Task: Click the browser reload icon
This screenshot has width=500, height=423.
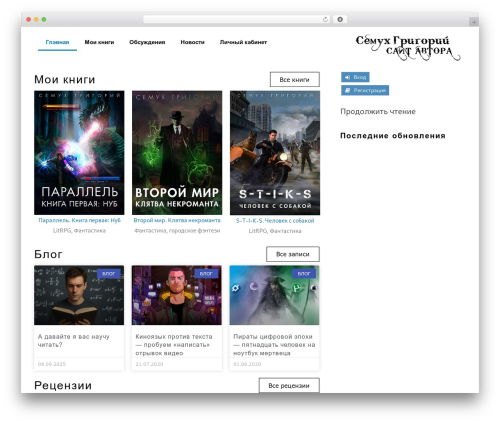Action: click(x=325, y=19)
